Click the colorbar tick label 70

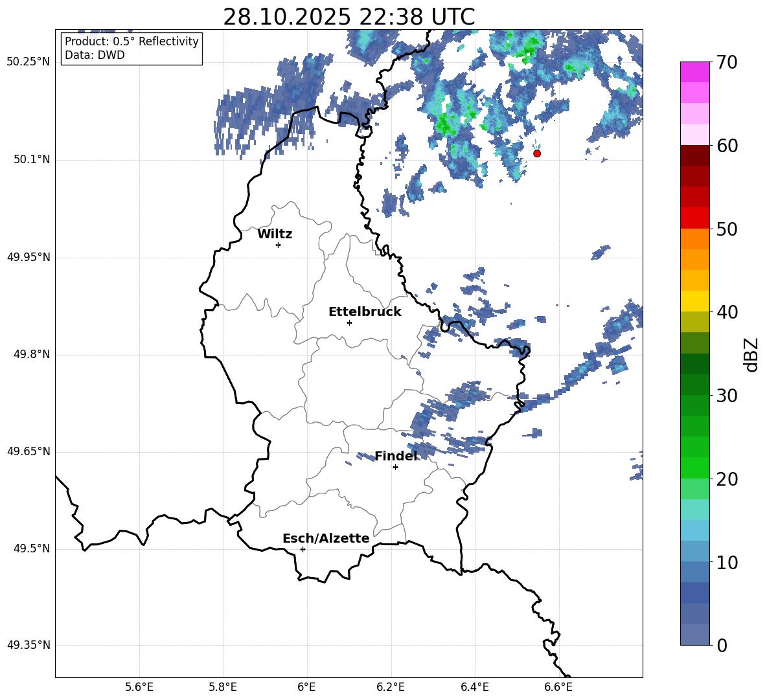point(727,62)
